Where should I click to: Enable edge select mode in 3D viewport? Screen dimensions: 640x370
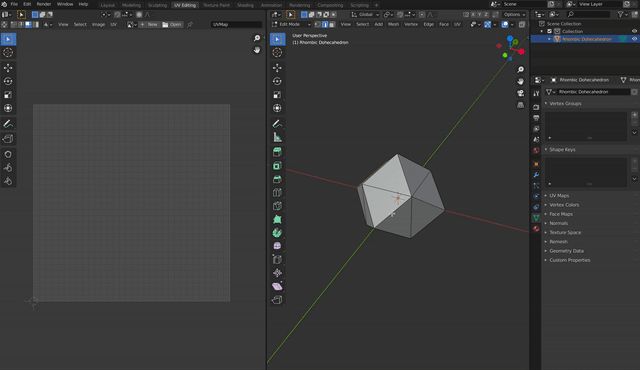[x=324, y=24]
